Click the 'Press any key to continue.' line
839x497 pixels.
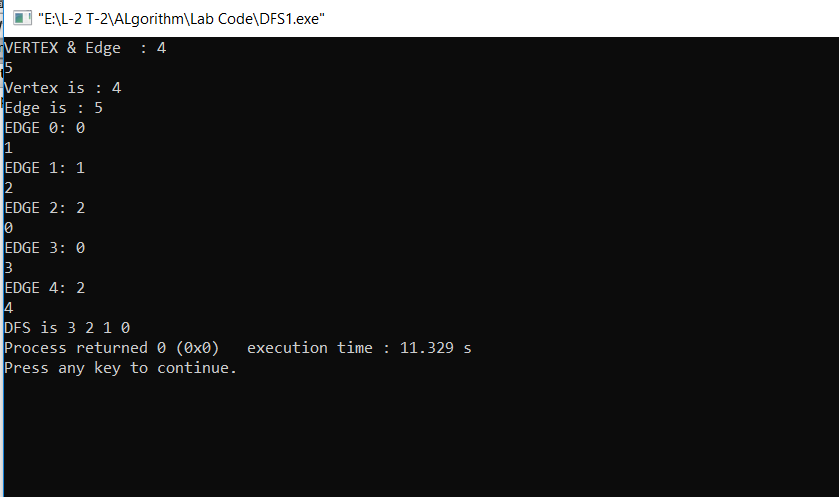pyautogui.click(x=120, y=368)
